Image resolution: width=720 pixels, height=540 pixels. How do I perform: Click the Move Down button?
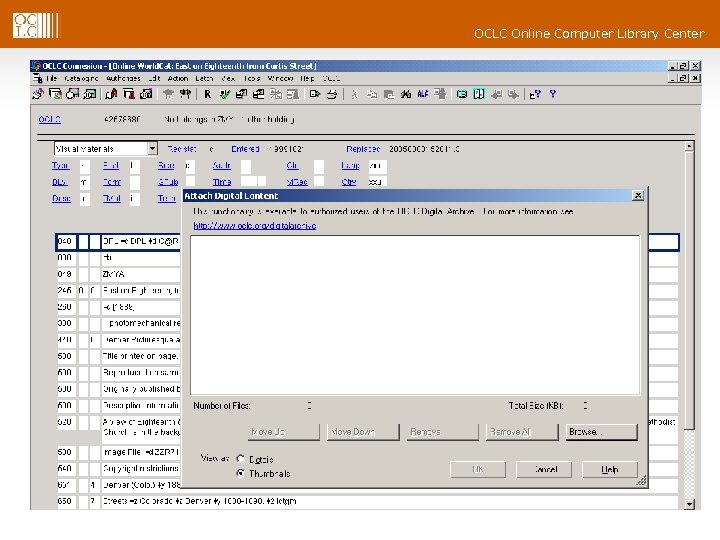(x=363, y=432)
